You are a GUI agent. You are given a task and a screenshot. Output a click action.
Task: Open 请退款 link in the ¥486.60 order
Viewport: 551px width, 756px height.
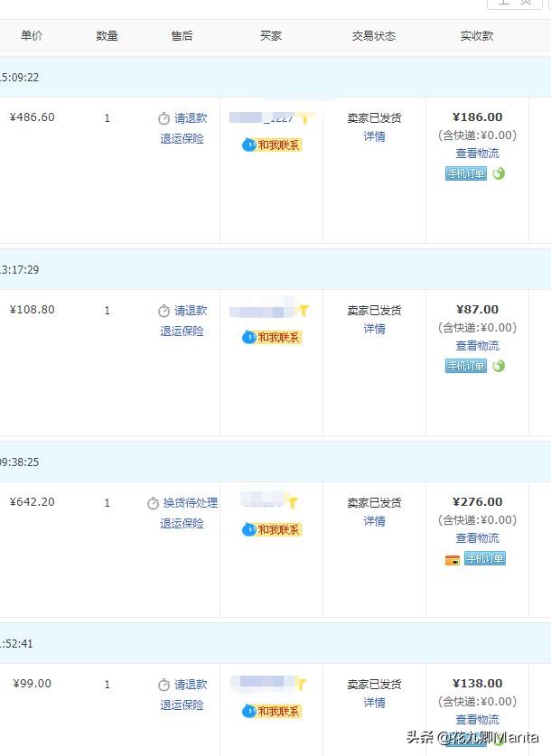[x=191, y=118]
